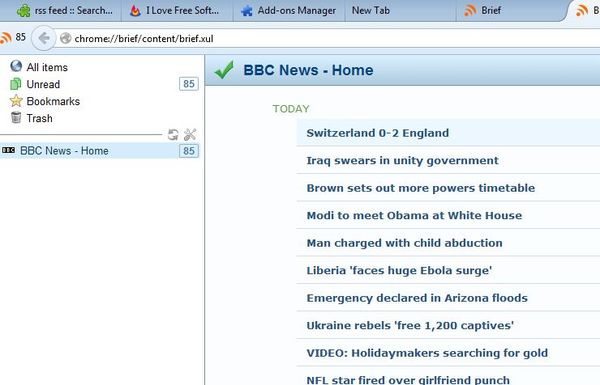This screenshot has height=385, width=600.
Task: Switch to the New Tab tab
Action: point(400,10)
